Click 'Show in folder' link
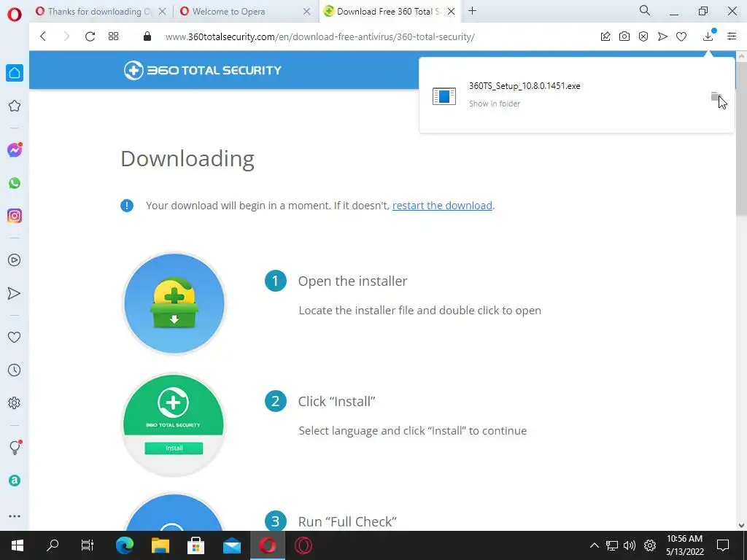Screen dimensions: 747x560 coord(495,104)
